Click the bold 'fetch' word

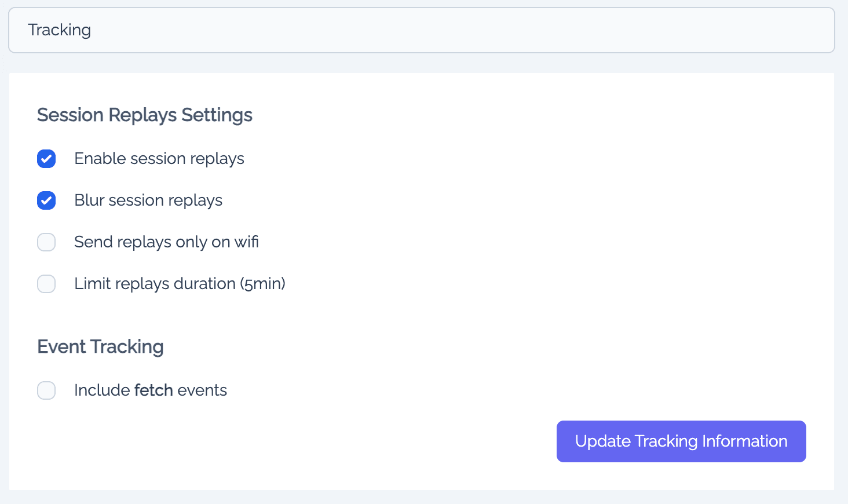[153, 390]
